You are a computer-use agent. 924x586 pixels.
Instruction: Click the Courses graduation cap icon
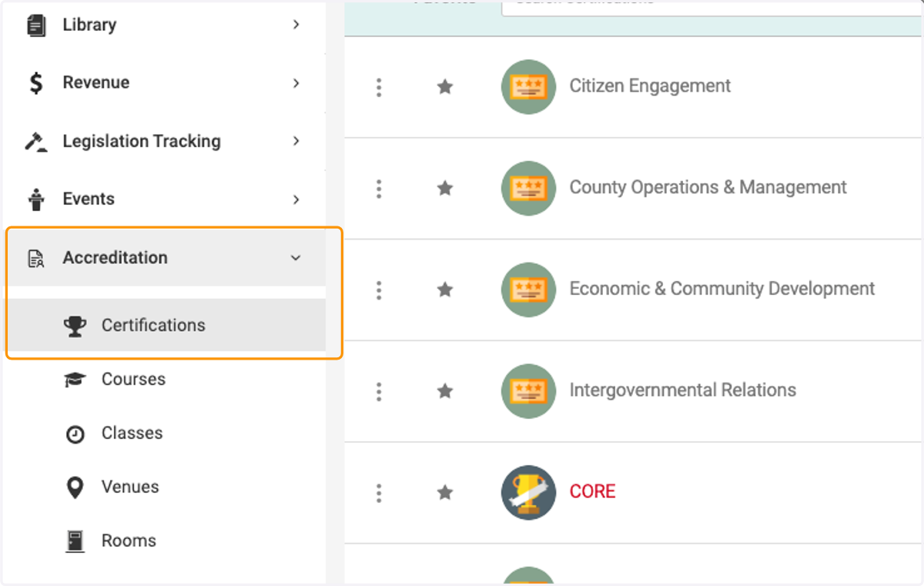click(75, 380)
